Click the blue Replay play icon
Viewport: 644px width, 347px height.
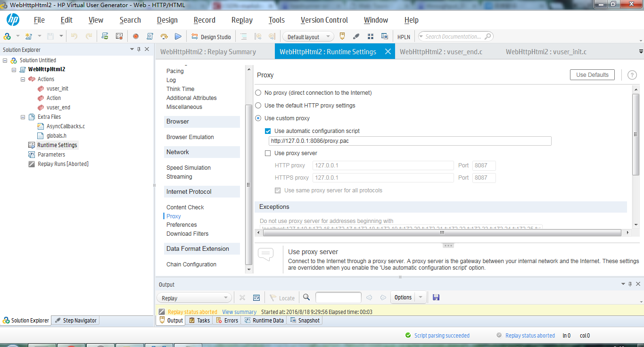click(x=178, y=36)
